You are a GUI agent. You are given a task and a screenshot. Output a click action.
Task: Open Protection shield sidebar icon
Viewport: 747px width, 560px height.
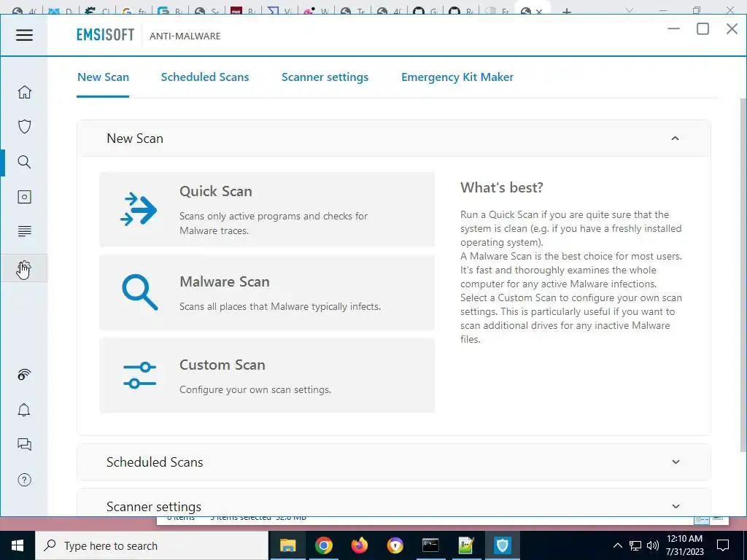pyautogui.click(x=24, y=127)
